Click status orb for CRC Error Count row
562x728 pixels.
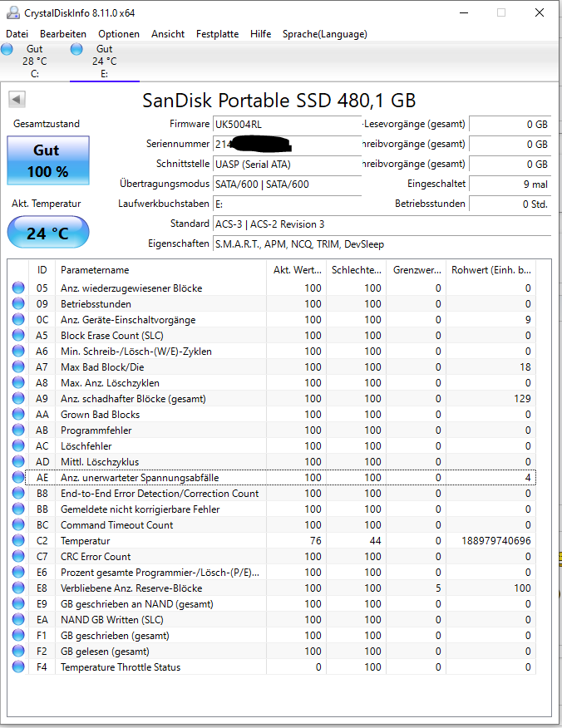coord(18,556)
